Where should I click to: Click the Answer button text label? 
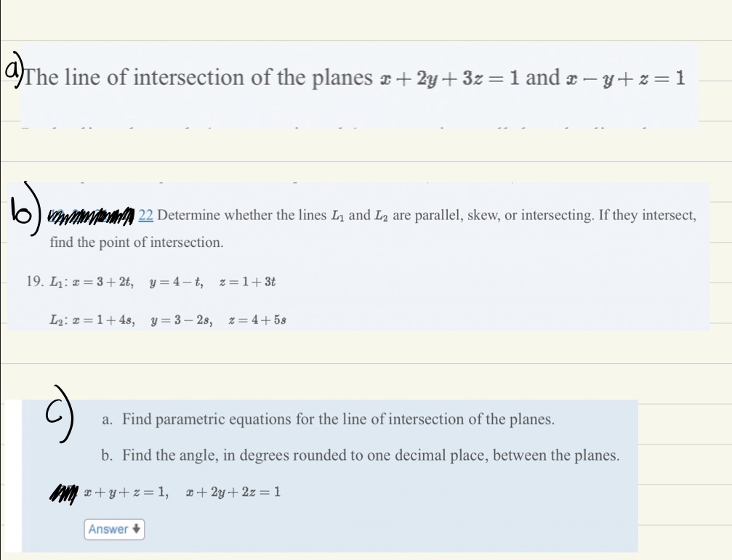[108, 529]
